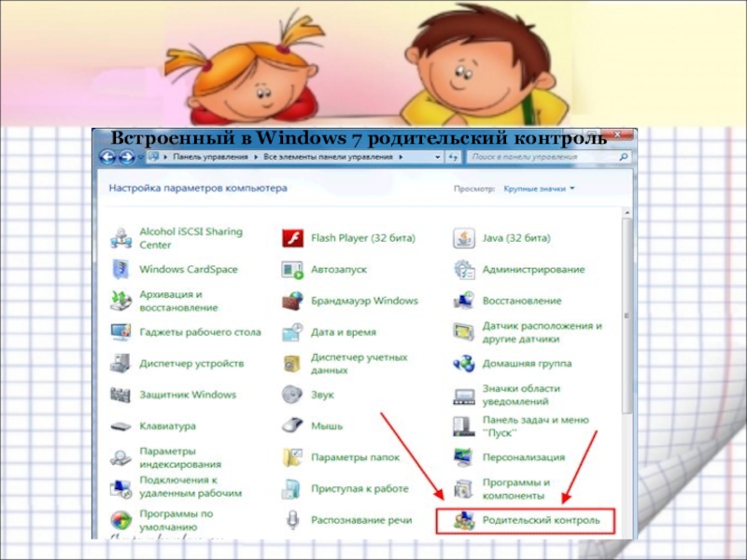This screenshot has width=747, height=560.
Task: Select Все элементы панели управления breadcrumb
Action: 328,157
